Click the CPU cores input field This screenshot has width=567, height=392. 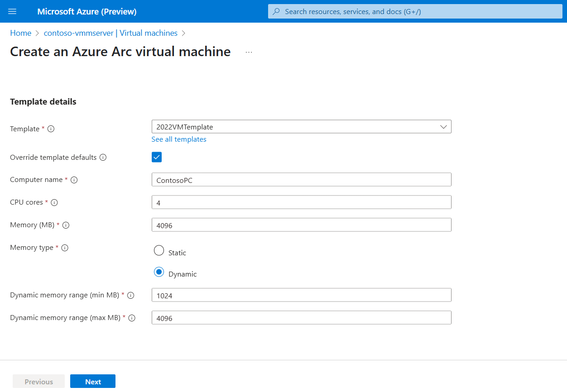coord(302,202)
